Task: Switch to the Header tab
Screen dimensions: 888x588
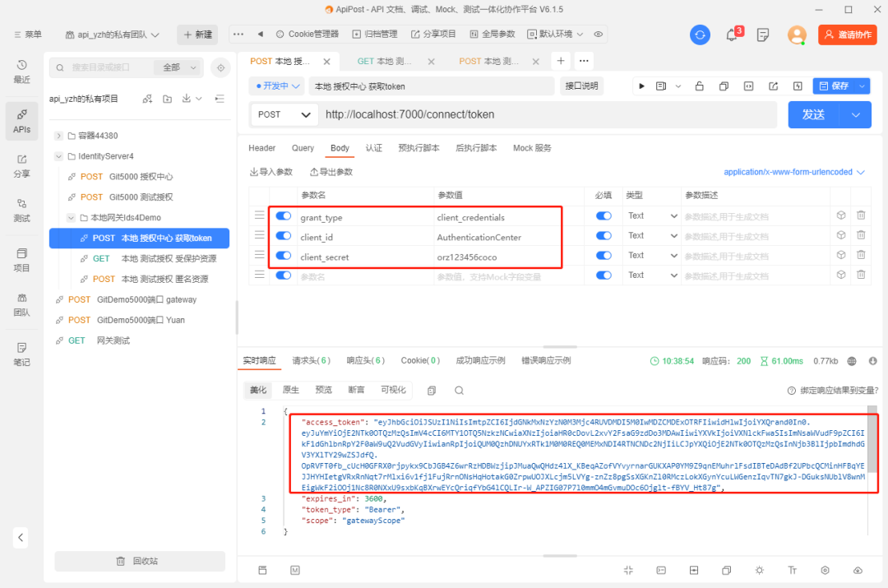Action: 261,148
